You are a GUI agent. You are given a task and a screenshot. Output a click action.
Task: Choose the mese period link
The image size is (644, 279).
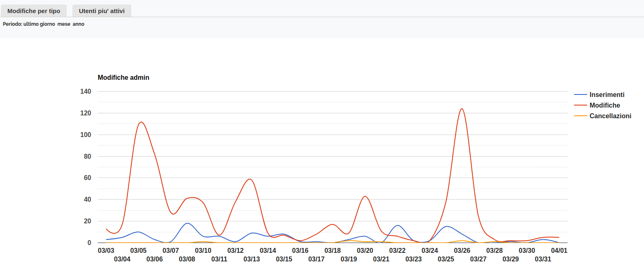64,24
